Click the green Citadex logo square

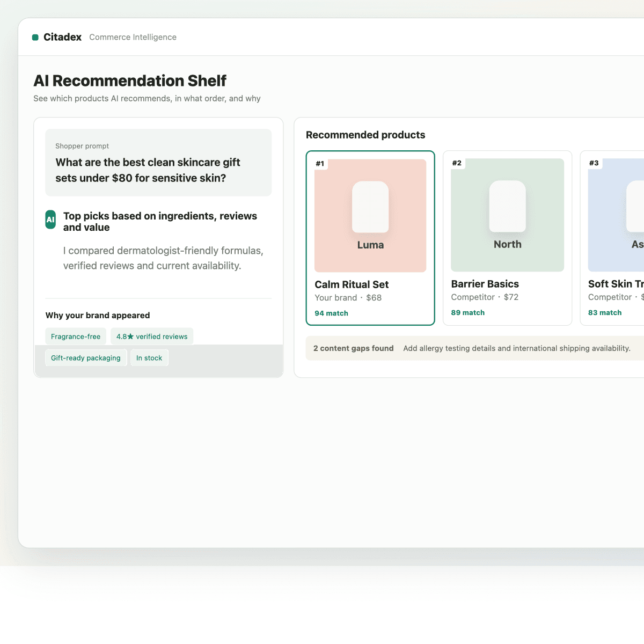tap(35, 38)
